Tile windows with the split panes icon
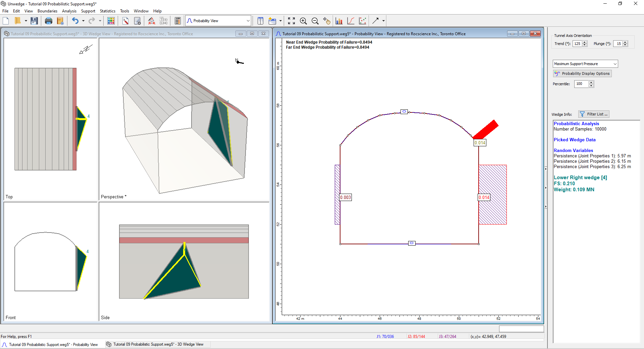The image size is (644, 349). (260, 21)
